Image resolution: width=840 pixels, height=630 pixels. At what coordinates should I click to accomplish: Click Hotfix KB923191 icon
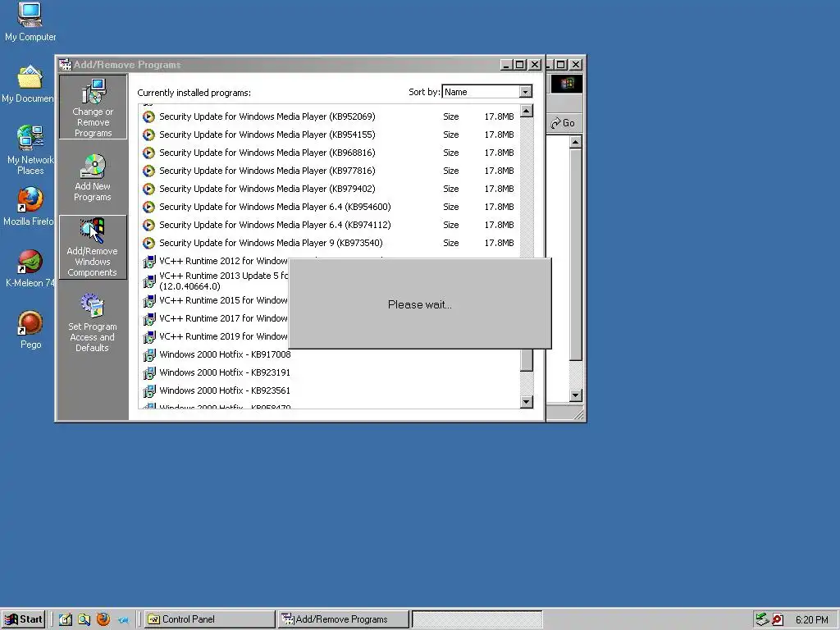(x=149, y=373)
